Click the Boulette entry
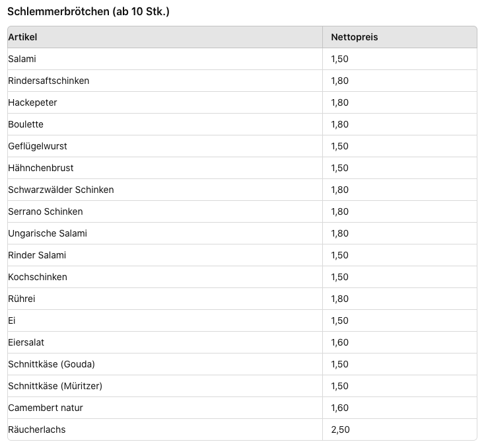486x448 pixels. pos(26,124)
